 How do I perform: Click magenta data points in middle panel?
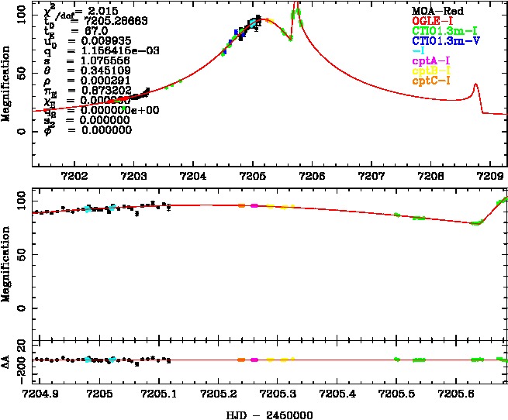pos(254,205)
